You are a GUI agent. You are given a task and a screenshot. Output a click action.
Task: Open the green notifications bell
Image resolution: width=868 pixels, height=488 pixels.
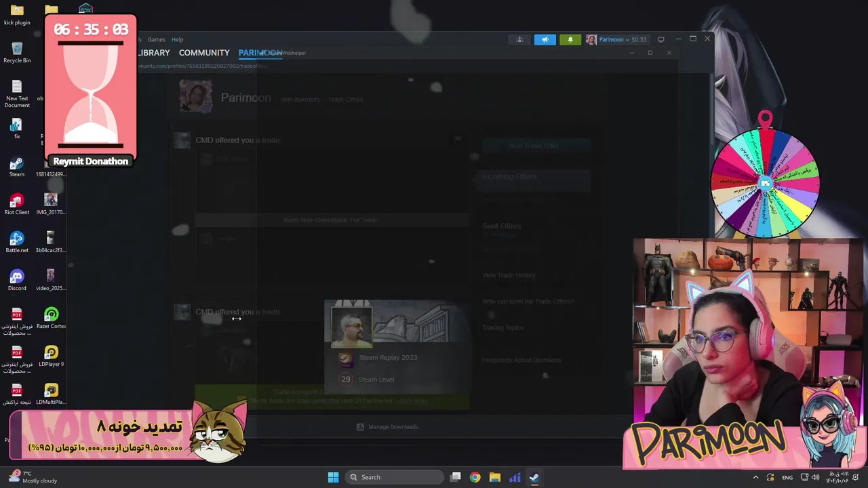coord(570,39)
